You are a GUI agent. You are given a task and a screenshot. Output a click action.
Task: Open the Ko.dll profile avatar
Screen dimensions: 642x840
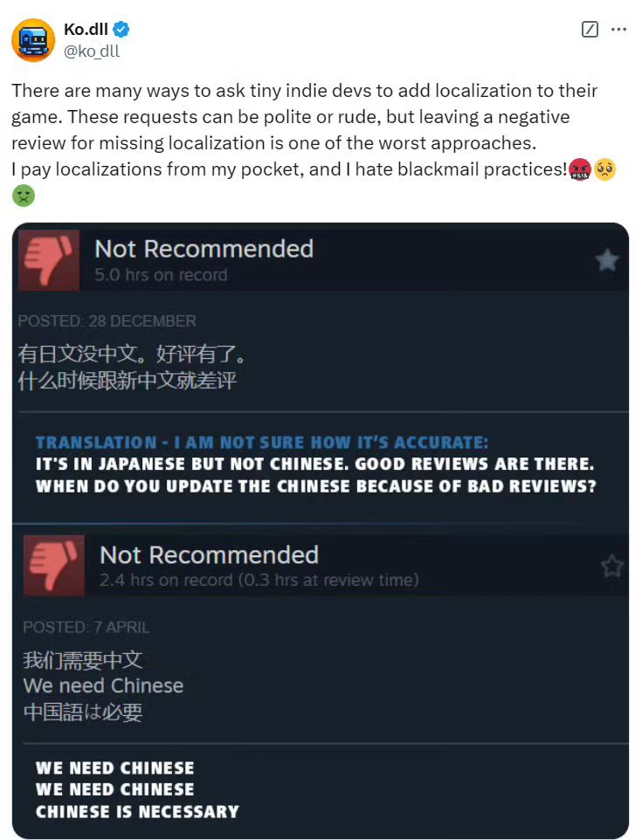click(33, 40)
